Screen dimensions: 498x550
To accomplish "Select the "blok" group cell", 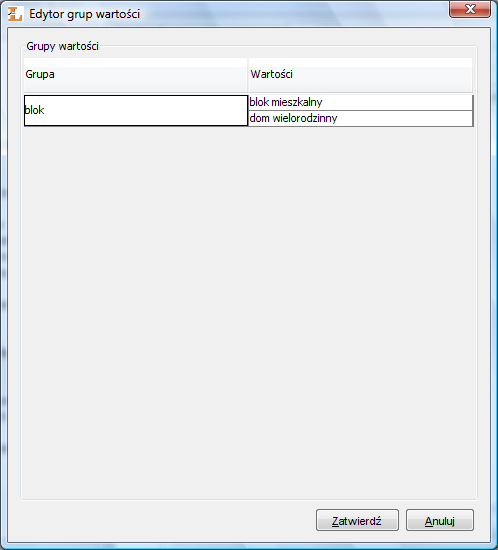I will pos(136,110).
